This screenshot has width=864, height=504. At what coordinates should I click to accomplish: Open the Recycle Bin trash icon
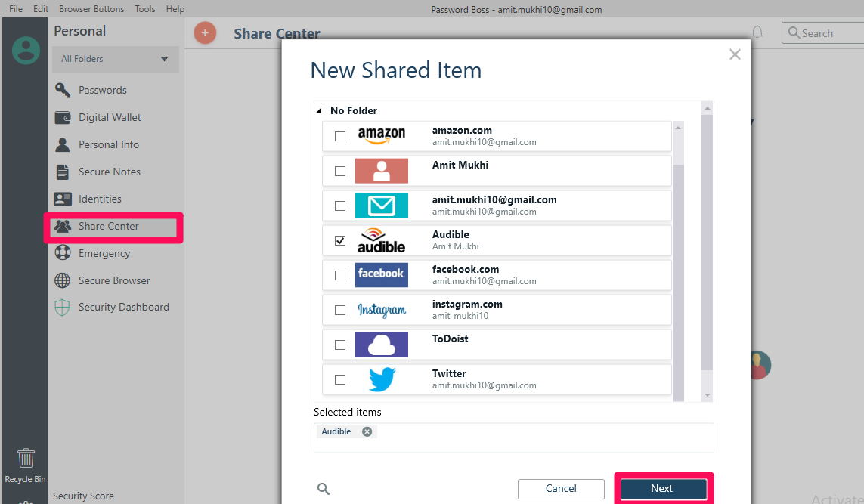tap(26, 458)
